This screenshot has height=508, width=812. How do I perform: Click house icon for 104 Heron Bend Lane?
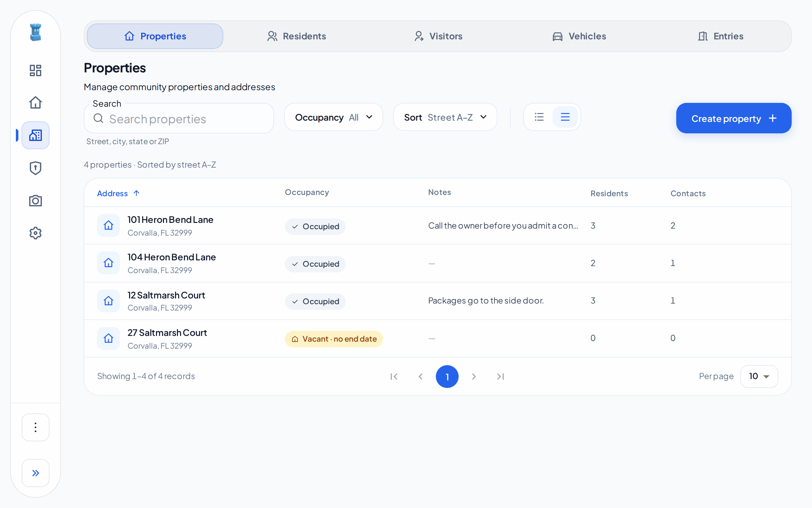coord(108,263)
